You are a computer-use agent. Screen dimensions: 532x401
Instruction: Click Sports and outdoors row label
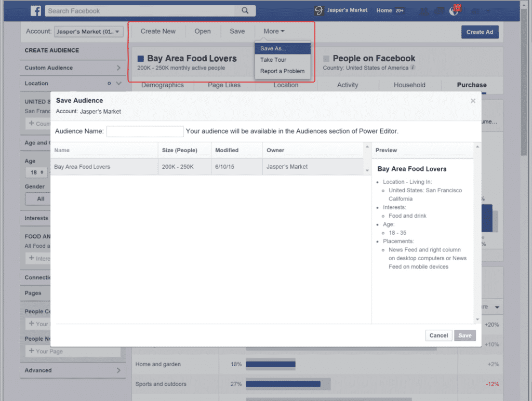coord(161,384)
